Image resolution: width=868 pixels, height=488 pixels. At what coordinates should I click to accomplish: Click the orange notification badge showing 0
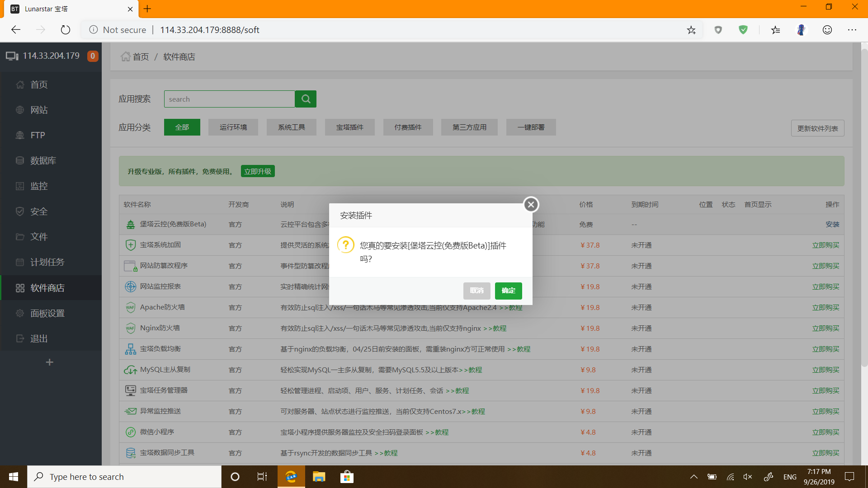pos(93,56)
